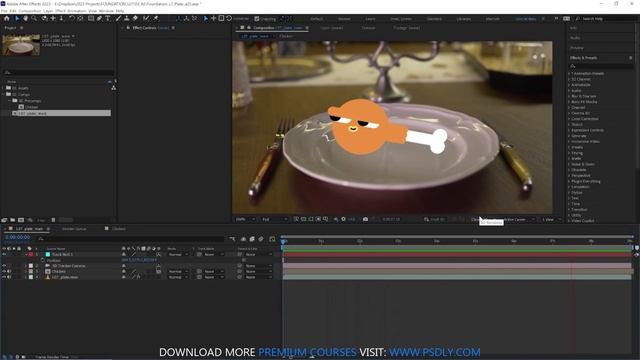Select the Rotation tool
Screen dimensions: 640x360
click(x=71, y=18)
